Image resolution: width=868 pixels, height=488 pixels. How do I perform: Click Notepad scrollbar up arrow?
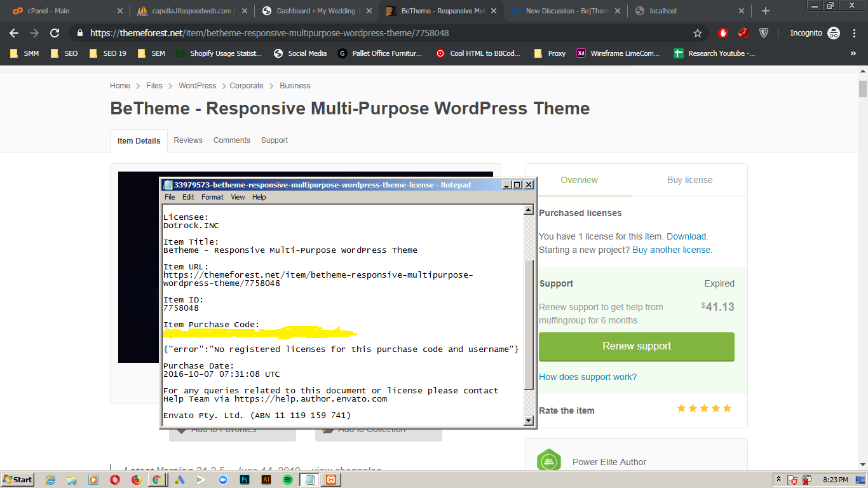tap(528, 210)
